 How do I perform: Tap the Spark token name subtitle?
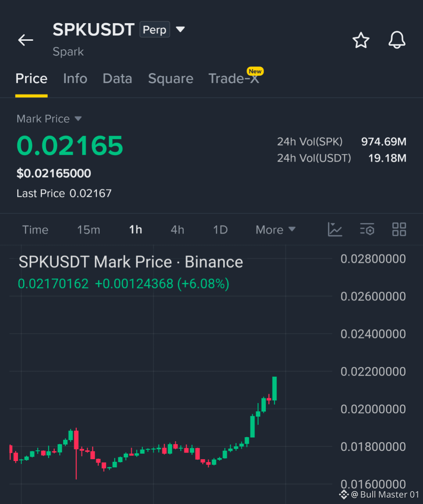tap(68, 51)
